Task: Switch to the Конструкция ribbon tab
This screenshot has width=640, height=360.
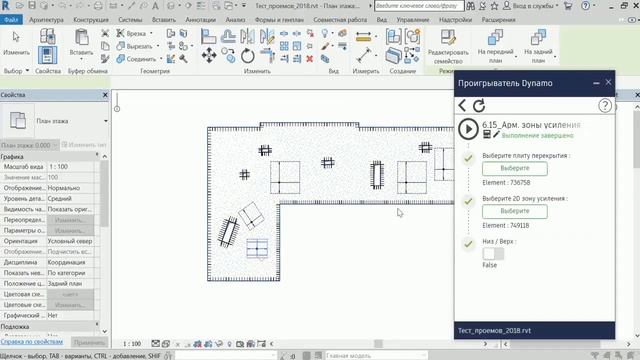Action: [91, 20]
